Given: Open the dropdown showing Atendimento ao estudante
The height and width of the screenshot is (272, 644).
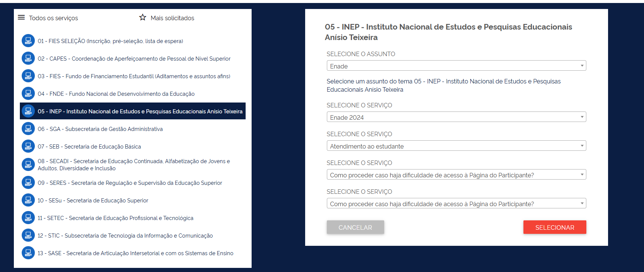Looking at the screenshot, I should [456, 146].
